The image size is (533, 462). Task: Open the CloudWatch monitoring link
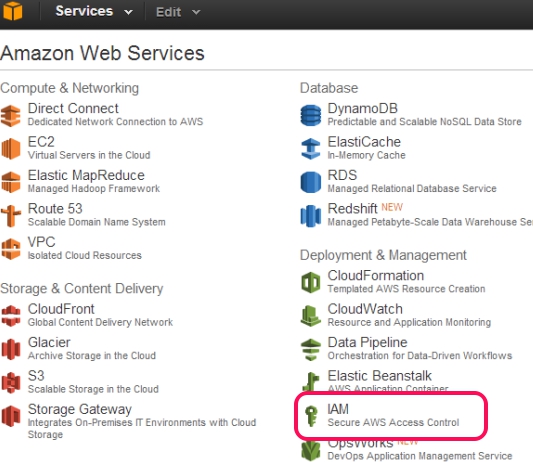[x=365, y=309]
